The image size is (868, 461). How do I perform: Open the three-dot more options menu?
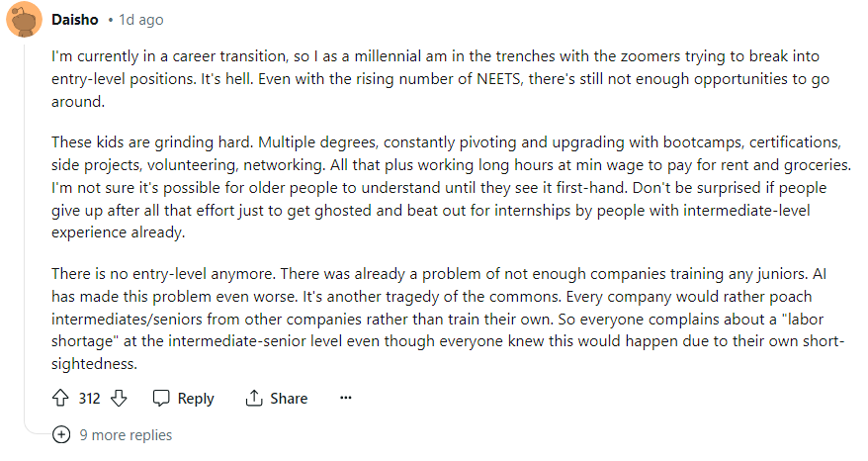pyautogui.click(x=345, y=398)
